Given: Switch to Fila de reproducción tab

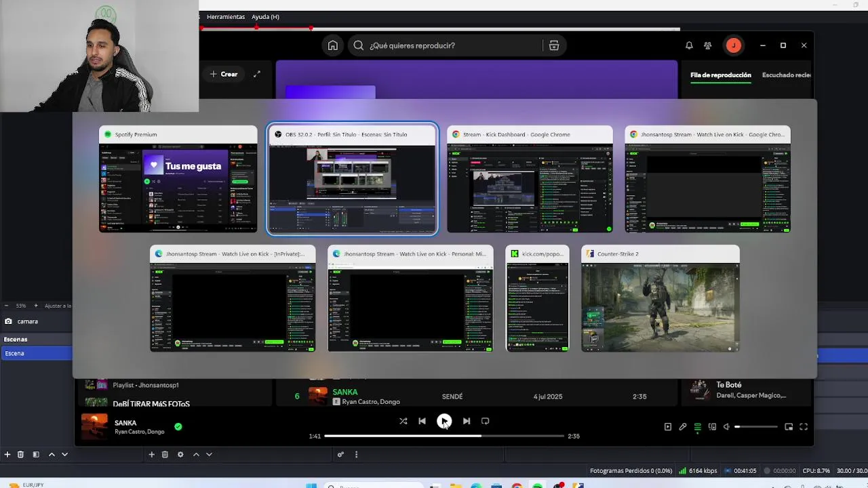Looking at the screenshot, I should pyautogui.click(x=721, y=75).
